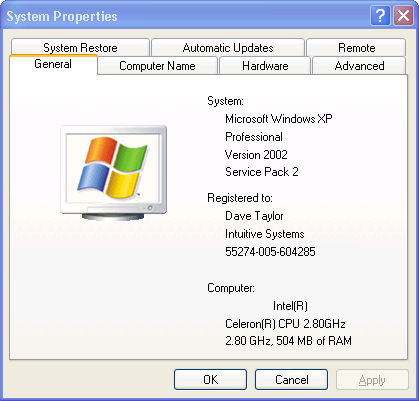The height and width of the screenshot is (401, 419).
Task: Click the "Registered to:" heading
Action: point(240,198)
